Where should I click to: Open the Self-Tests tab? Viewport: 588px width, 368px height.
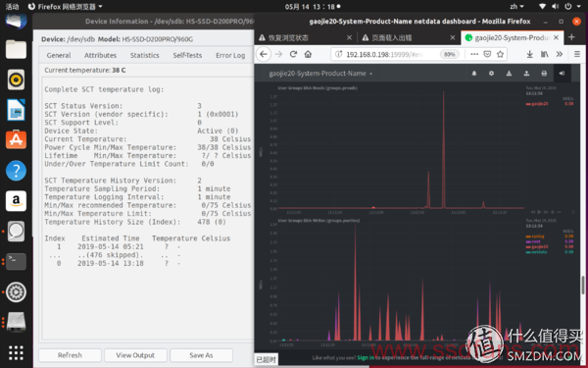[x=187, y=55]
